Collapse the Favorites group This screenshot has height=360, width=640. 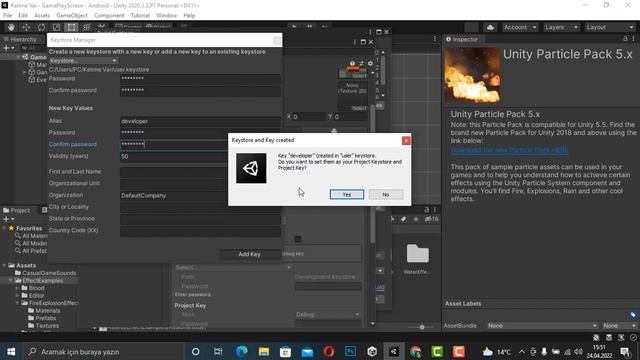(4, 228)
